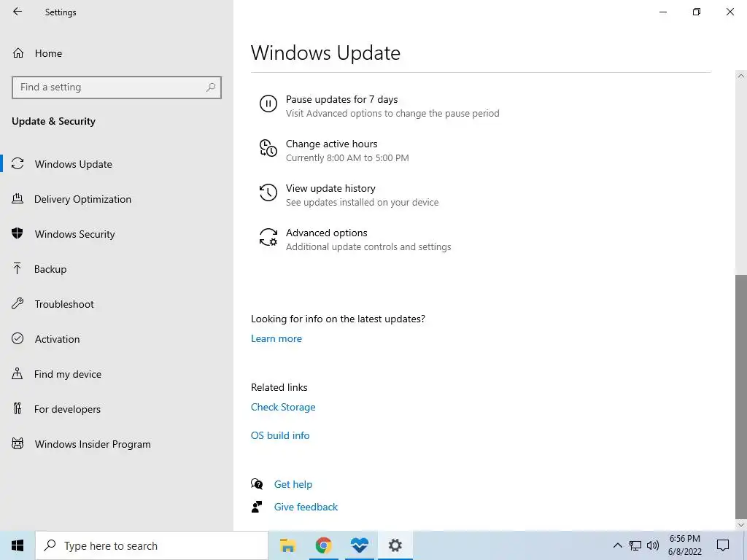Click the Find my device person icon
The height and width of the screenshot is (560, 747).
tap(18, 373)
